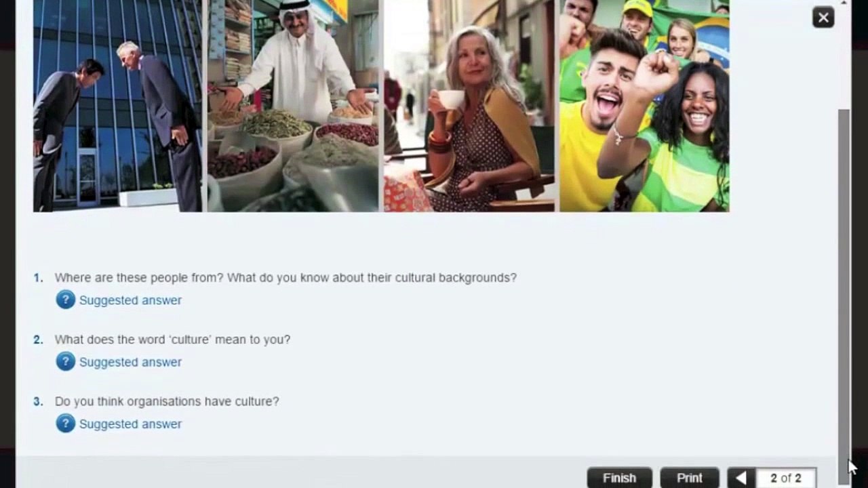Click the vertical scrollbar thumb
Viewport: 868px width, 488px height.
point(844,295)
